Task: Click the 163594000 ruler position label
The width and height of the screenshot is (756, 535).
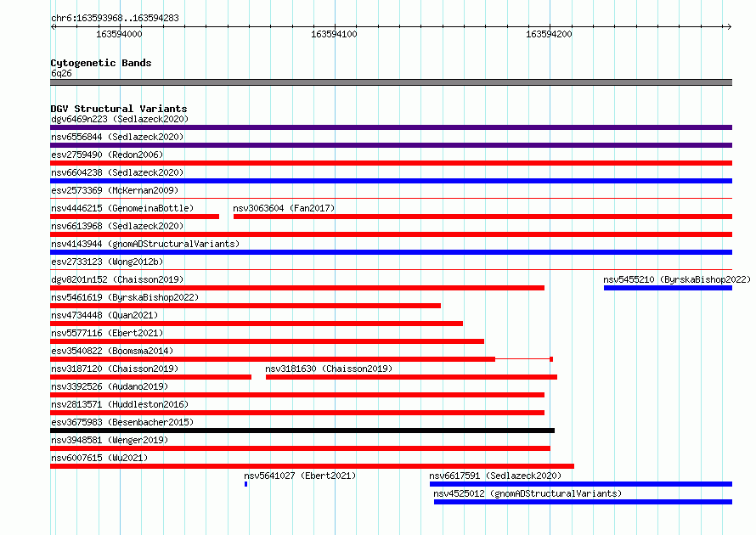Action: [119, 34]
